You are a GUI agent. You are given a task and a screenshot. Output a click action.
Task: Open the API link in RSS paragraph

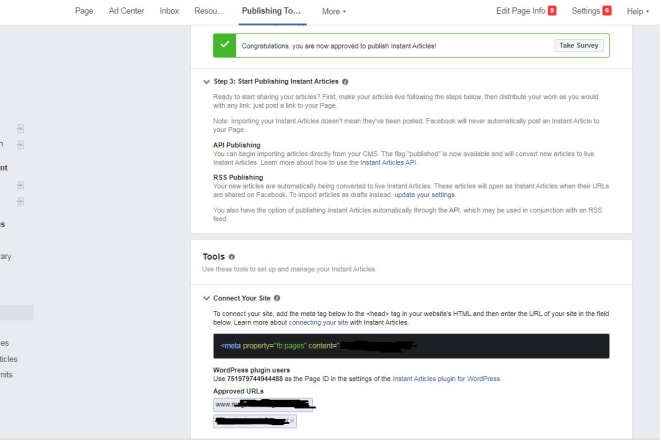pyautogui.click(x=454, y=210)
